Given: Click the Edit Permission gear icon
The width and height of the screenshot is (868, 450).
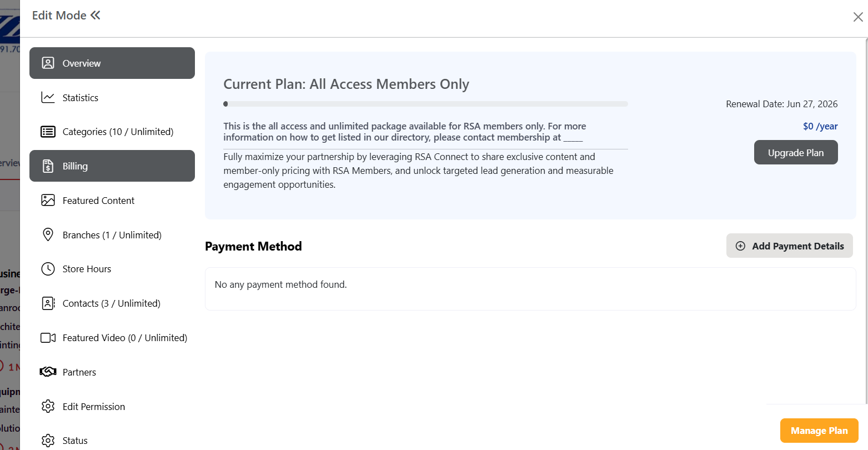Looking at the screenshot, I should (48, 407).
